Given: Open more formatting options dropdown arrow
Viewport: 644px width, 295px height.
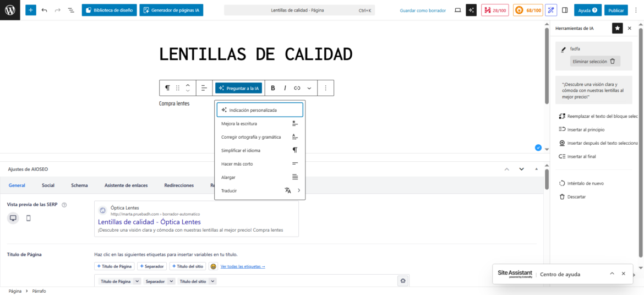Looking at the screenshot, I should [x=309, y=88].
